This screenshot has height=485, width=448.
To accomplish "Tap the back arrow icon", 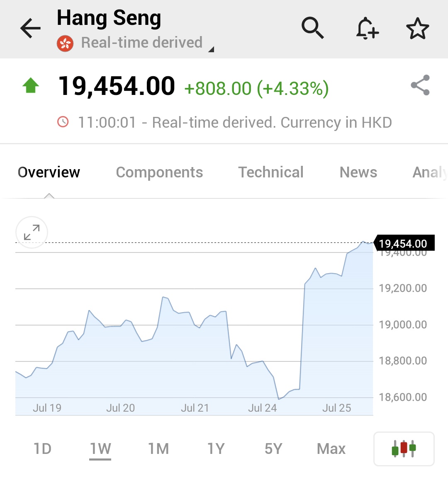I will [x=30, y=28].
